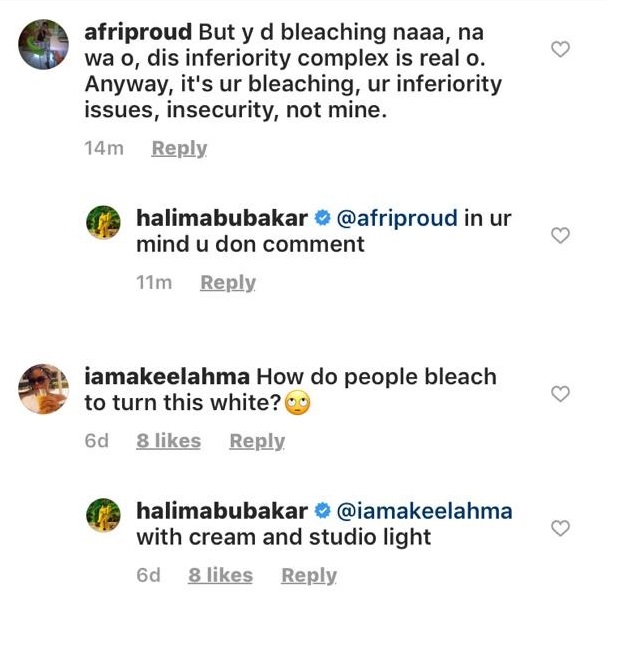
Task: Open halimabubakar username on the first reply
Action: (221, 218)
